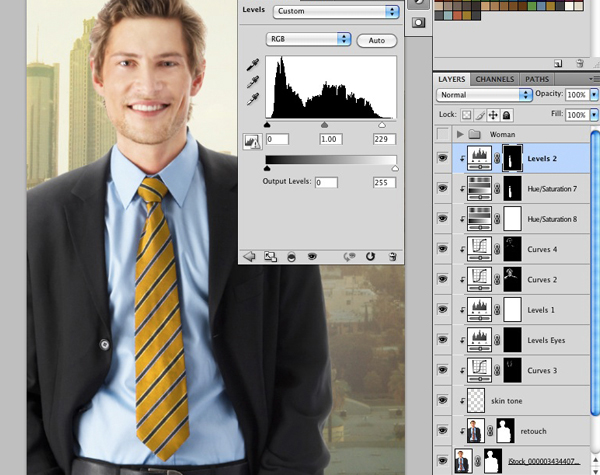Switch to the Paths tab

[x=537, y=79]
